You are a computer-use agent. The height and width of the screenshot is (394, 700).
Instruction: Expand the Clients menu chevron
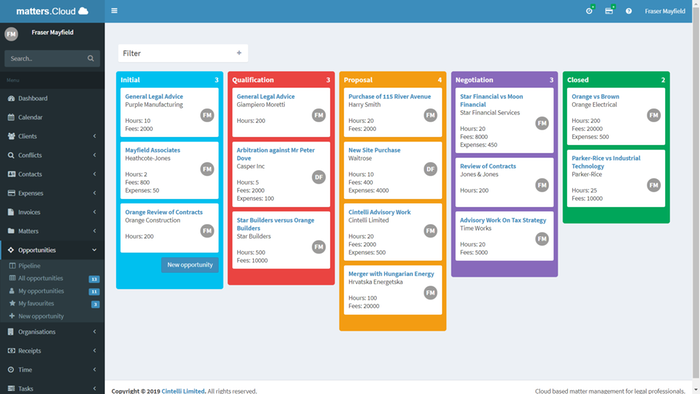[x=94, y=136]
